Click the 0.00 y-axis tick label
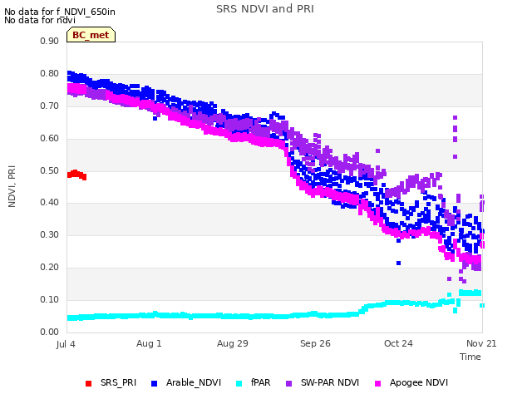The image size is (532, 399). click(x=50, y=332)
